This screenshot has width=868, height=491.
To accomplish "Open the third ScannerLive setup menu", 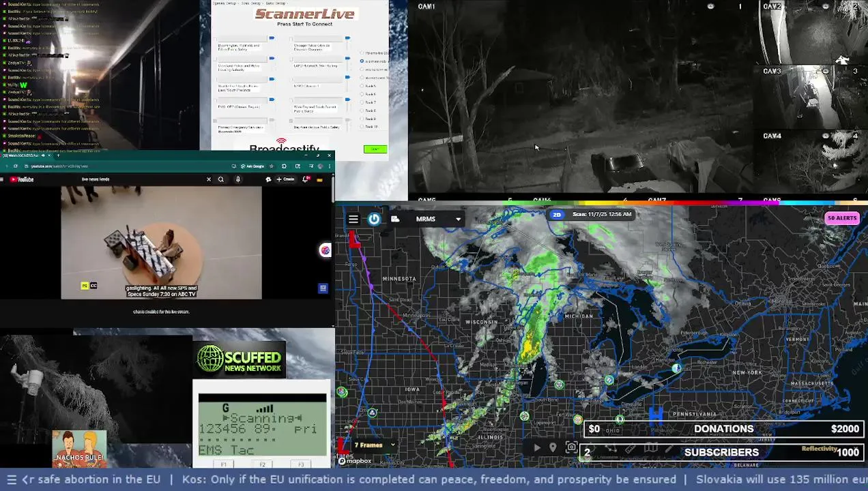I will (x=276, y=3).
